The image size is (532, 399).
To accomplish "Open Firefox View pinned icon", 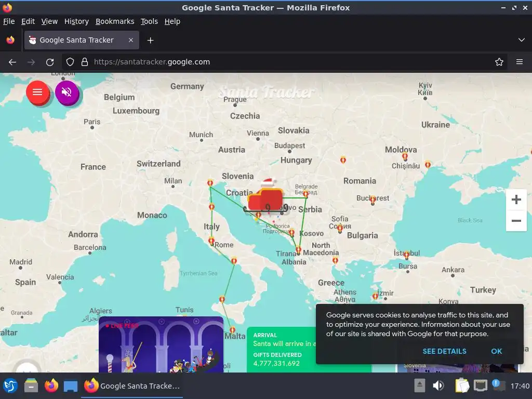I will [x=10, y=40].
